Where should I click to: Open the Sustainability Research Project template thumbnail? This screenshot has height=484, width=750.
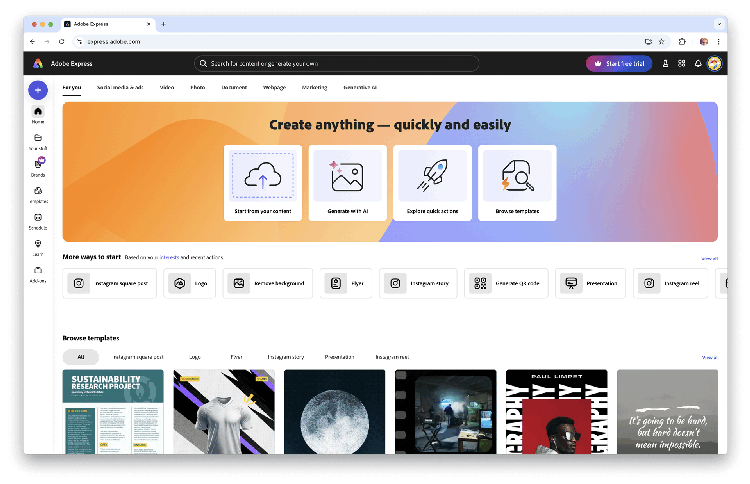tap(113, 411)
